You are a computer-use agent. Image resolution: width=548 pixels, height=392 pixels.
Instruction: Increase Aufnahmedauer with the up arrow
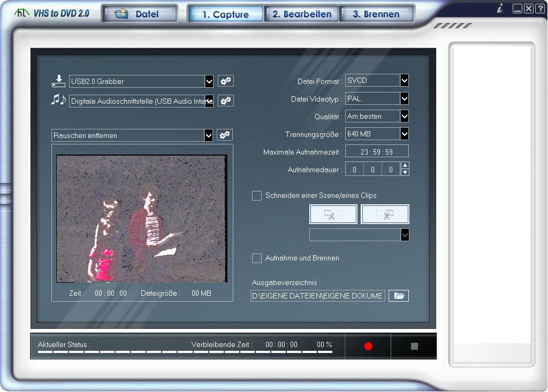tap(405, 166)
